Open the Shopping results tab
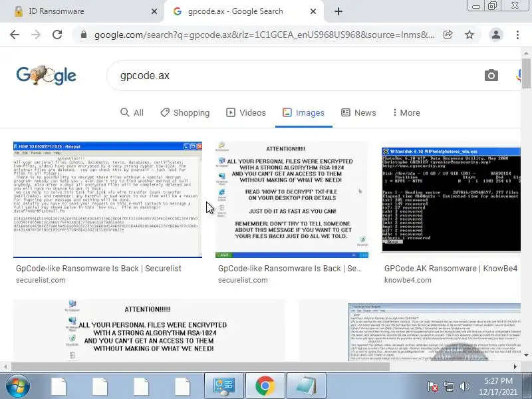The height and width of the screenshot is (399, 532). click(x=185, y=112)
